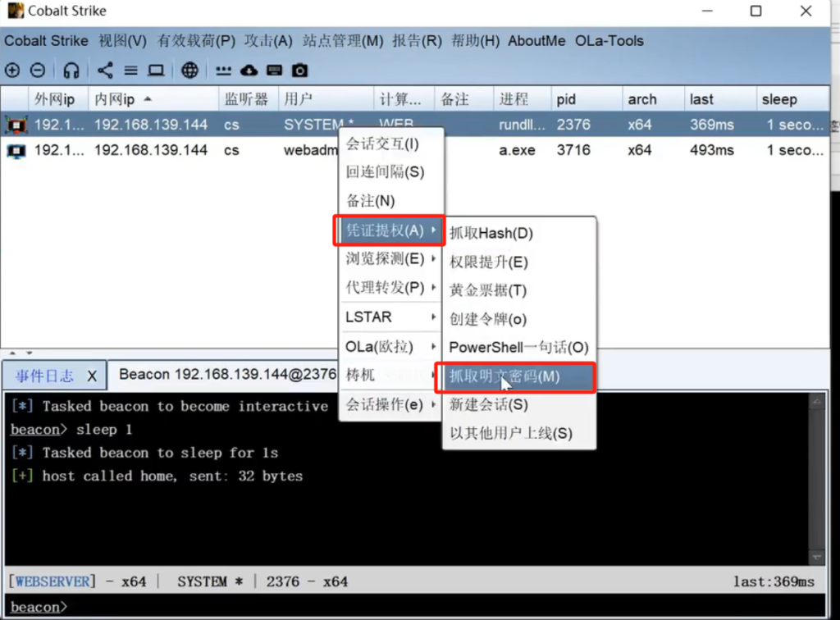Choose 会话交互(I) from context menu
The image size is (840, 620).
coord(390,144)
